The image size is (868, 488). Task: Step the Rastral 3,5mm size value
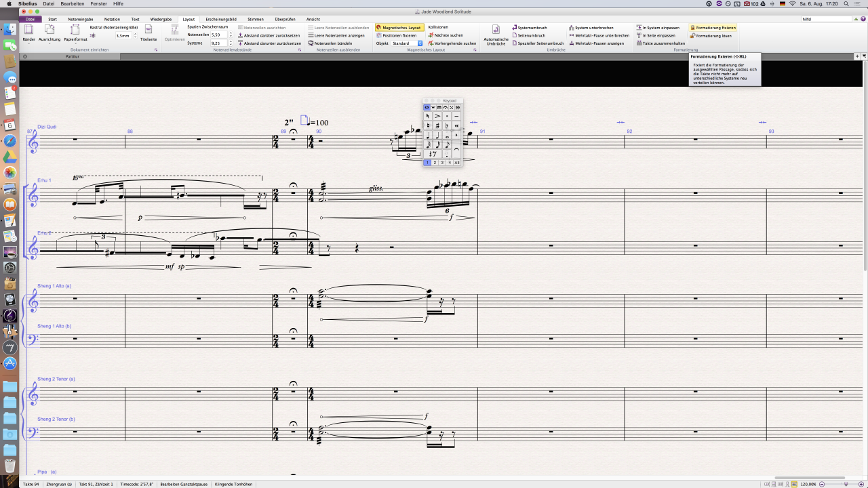134,35
